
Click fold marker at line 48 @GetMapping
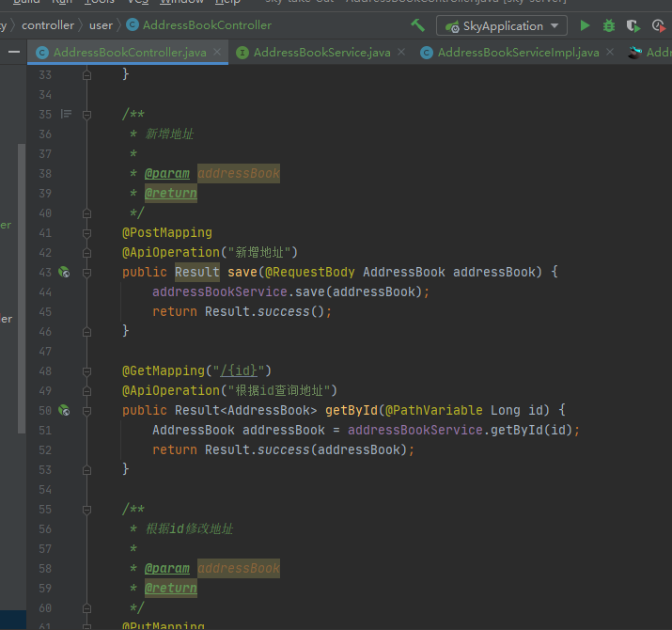click(x=86, y=371)
